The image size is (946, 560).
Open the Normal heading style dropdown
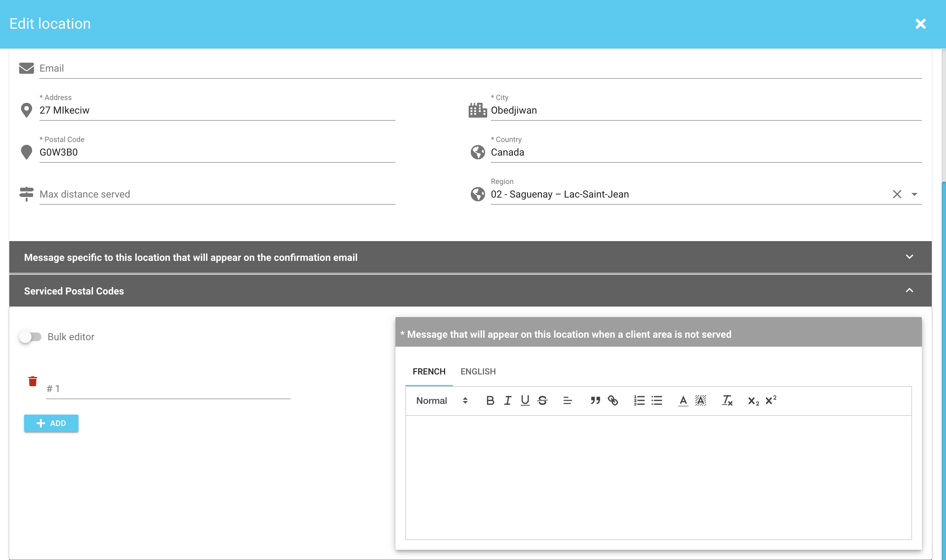click(x=442, y=400)
